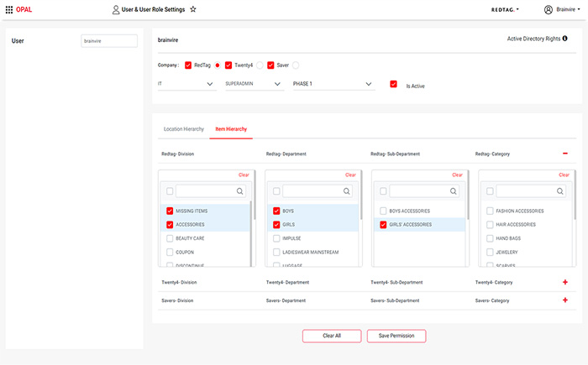This screenshot has width=588, height=365.
Task: Check LADIESWEAR MAINSTREAM department
Action: pos(276,253)
